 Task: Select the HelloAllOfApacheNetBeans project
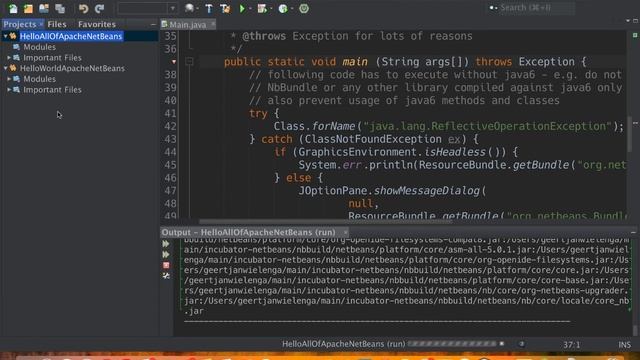[71, 36]
